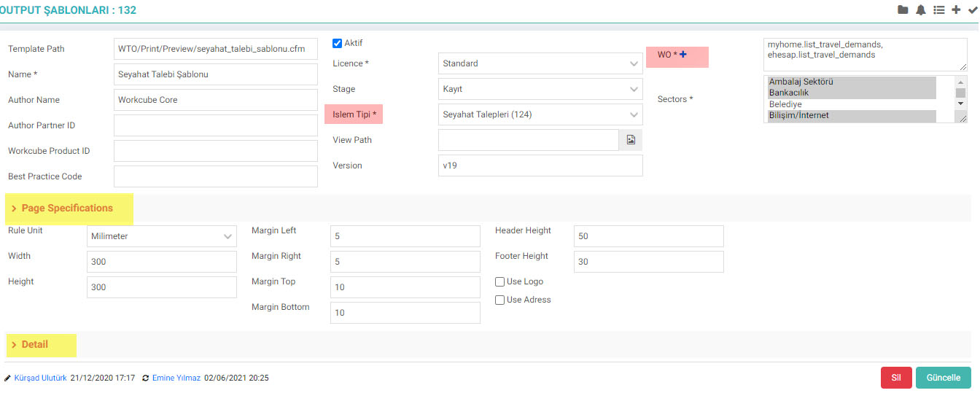Click the notification bell icon
This screenshot has width=980, height=393.
(921, 10)
